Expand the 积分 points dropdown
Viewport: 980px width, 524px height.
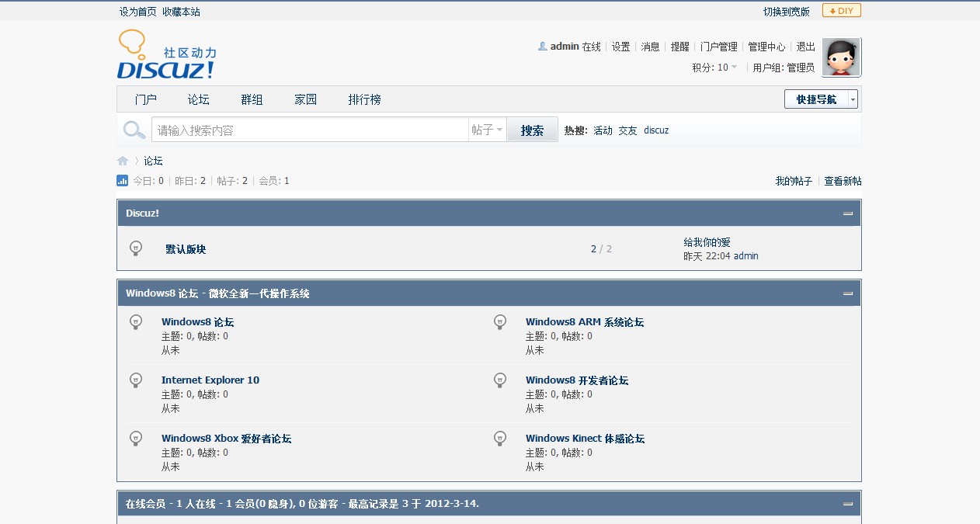(715, 68)
